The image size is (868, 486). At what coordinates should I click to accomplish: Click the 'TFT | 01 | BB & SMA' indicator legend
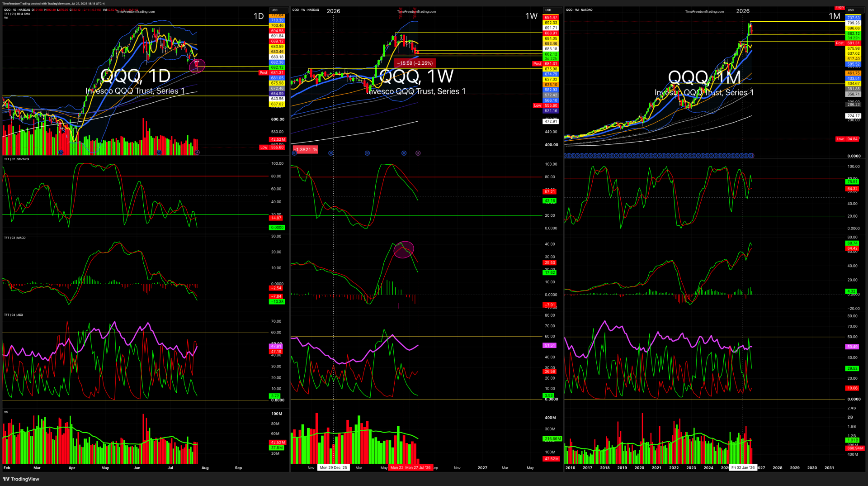click(x=17, y=14)
